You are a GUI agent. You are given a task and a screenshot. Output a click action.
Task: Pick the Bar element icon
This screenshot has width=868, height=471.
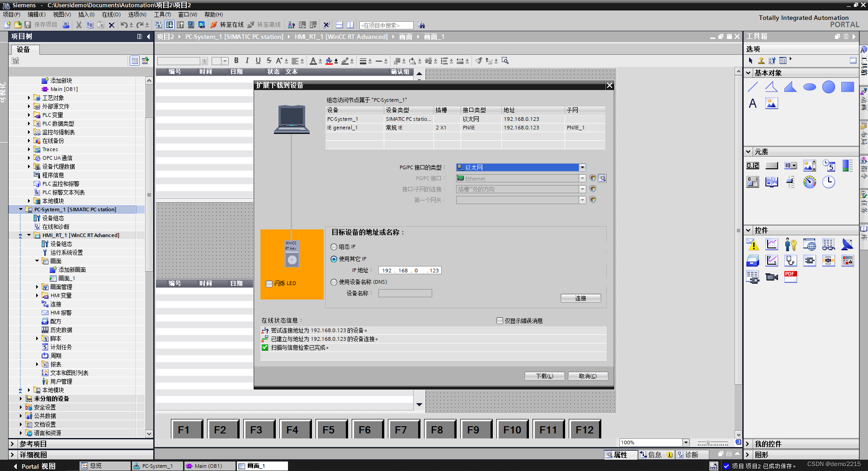[847, 166]
